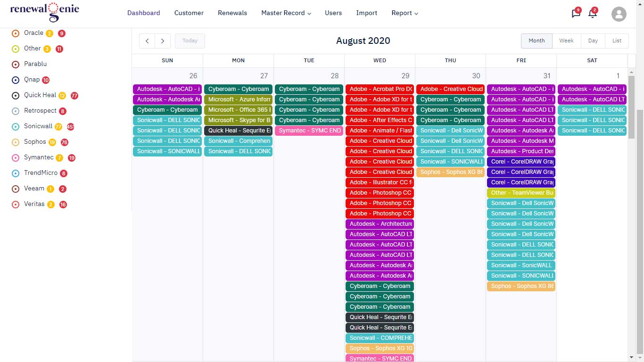The width and height of the screenshot is (644, 362).
Task: Open Other - TeamViewer event on Friday
Action: point(521,193)
